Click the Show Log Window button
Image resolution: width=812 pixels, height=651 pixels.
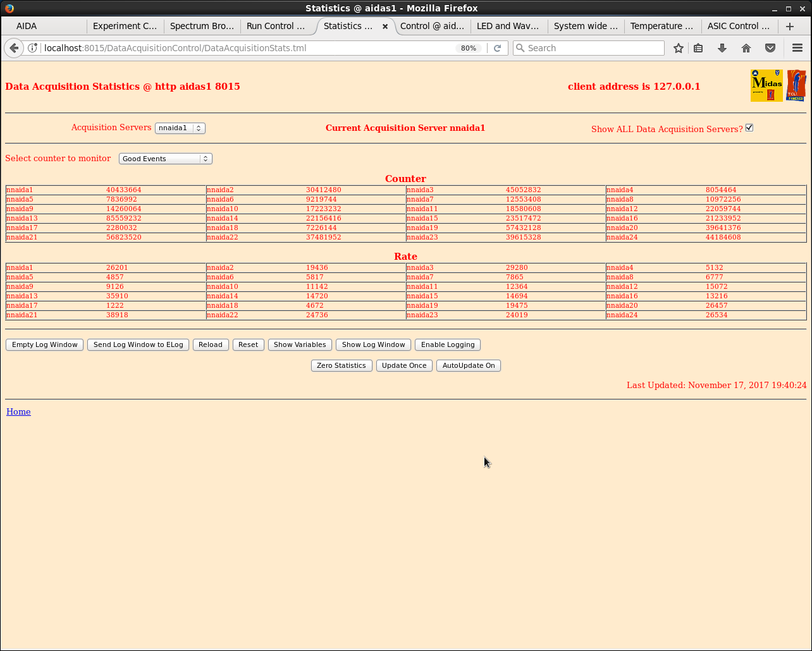pos(373,344)
